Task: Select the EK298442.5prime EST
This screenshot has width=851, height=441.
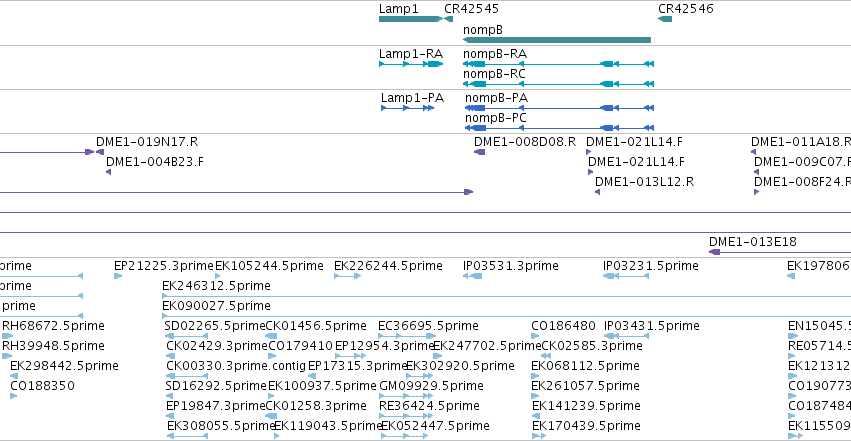Action: coord(14,376)
